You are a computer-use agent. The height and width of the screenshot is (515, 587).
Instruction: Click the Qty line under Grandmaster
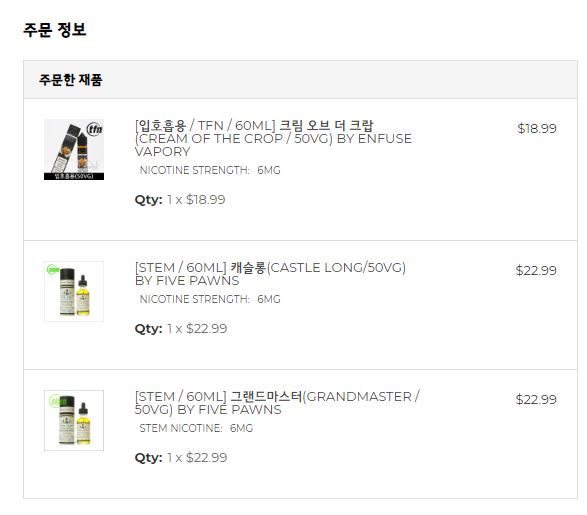(x=181, y=457)
